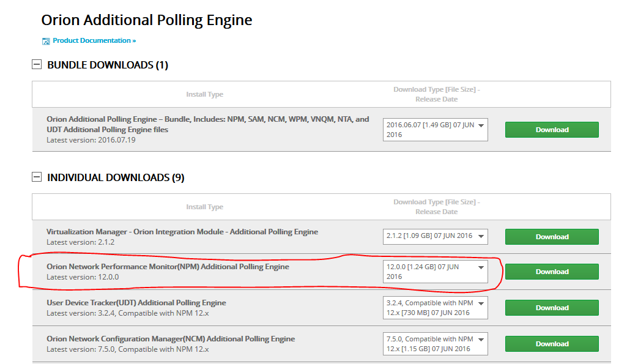Open the Product Documentation link
The height and width of the screenshot is (364, 638).
click(94, 40)
